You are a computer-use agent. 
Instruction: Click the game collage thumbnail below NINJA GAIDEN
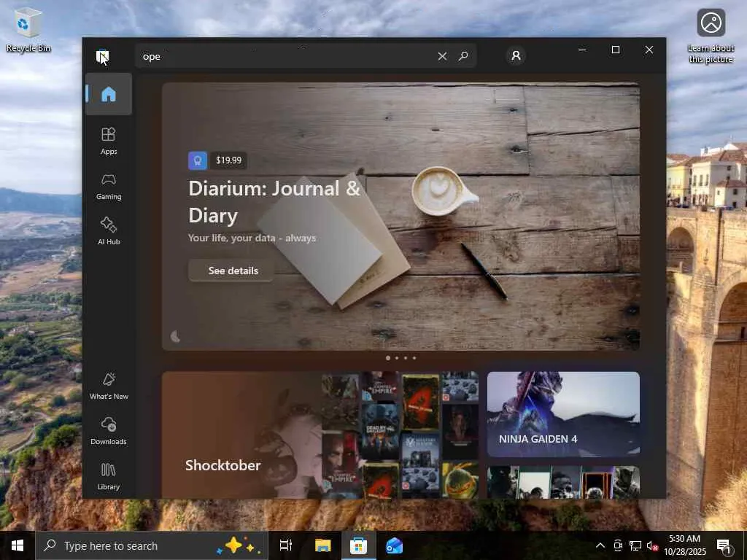pyautogui.click(x=563, y=482)
